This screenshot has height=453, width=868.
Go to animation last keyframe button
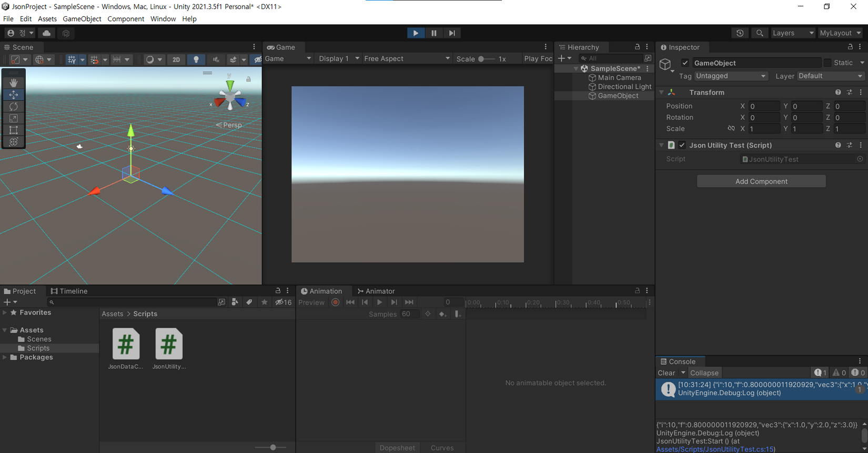click(409, 302)
